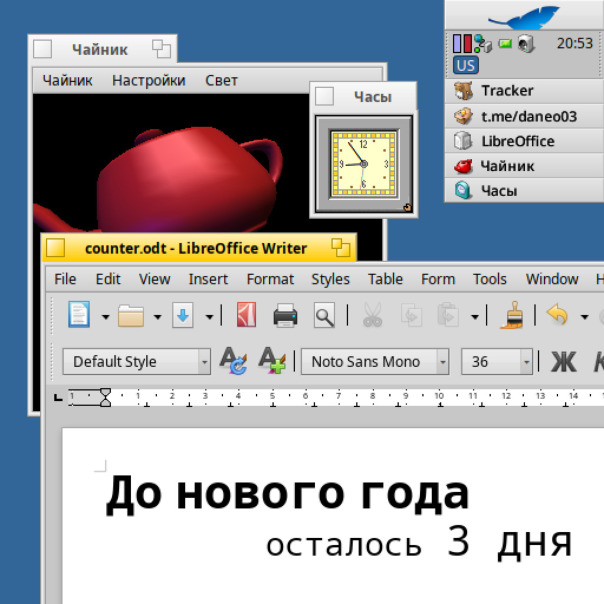
Task: Toggle Print Preview magnifier icon
Action: 324,315
